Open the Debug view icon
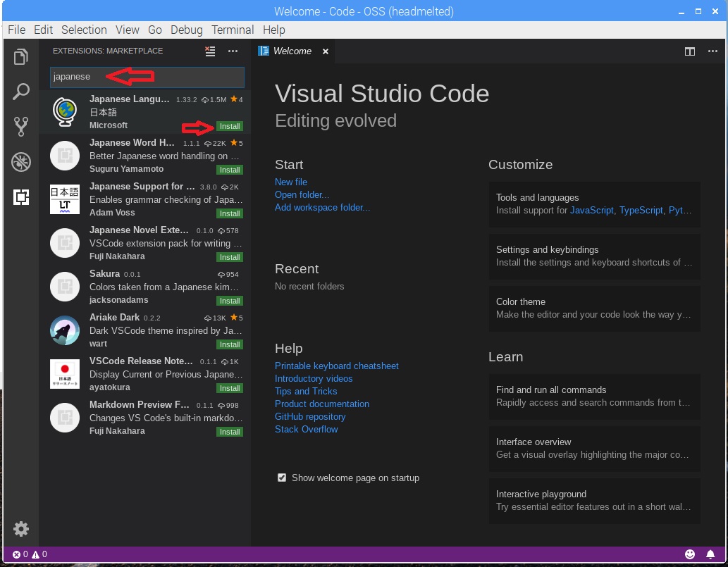 click(21, 162)
